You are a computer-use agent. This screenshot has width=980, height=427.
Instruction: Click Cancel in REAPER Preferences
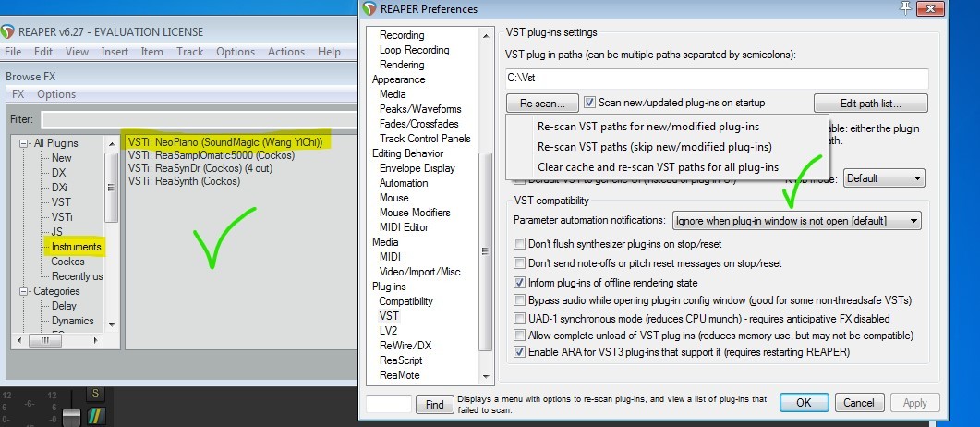[x=859, y=403]
